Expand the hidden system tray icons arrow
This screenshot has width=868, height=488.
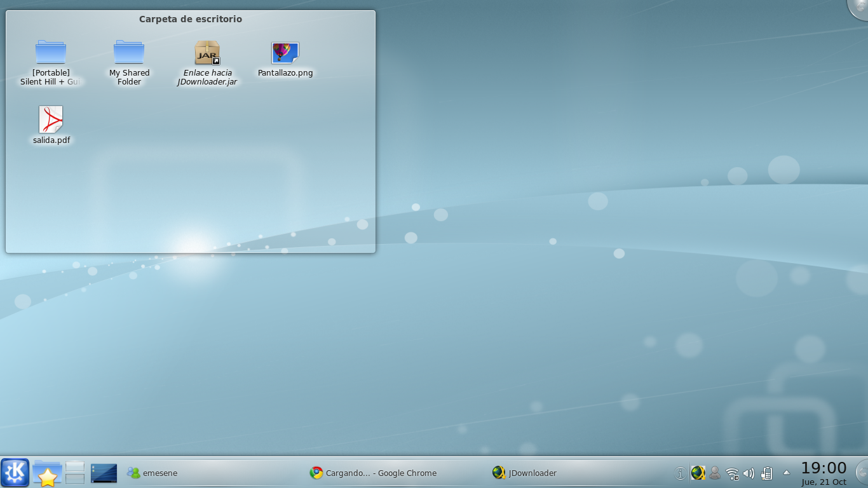[787, 473]
